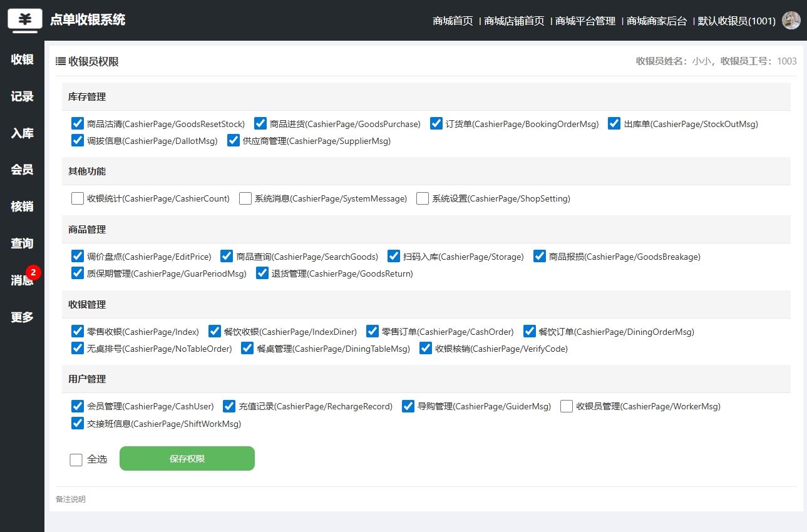Go to 入库 in the sidebar
Image resolution: width=807 pixels, height=532 pixels.
tap(22, 133)
